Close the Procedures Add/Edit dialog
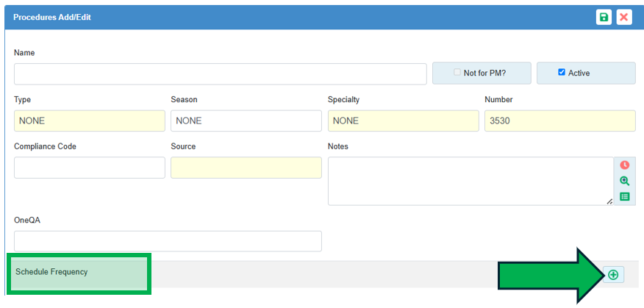This screenshot has width=644, height=308. click(x=624, y=17)
